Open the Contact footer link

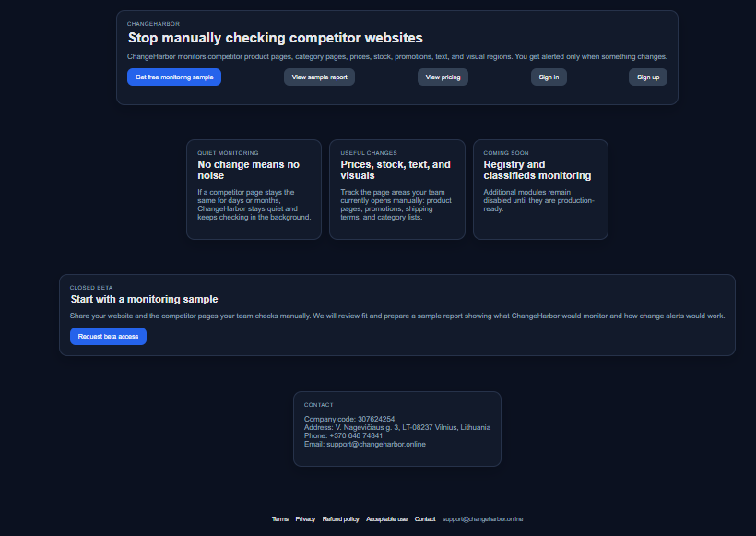click(x=425, y=519)
